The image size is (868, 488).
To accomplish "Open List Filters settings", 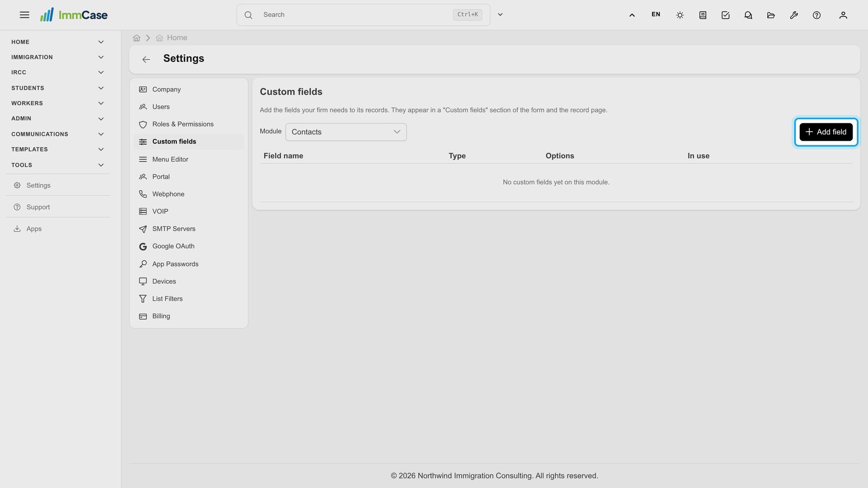I will coord(189,299).
